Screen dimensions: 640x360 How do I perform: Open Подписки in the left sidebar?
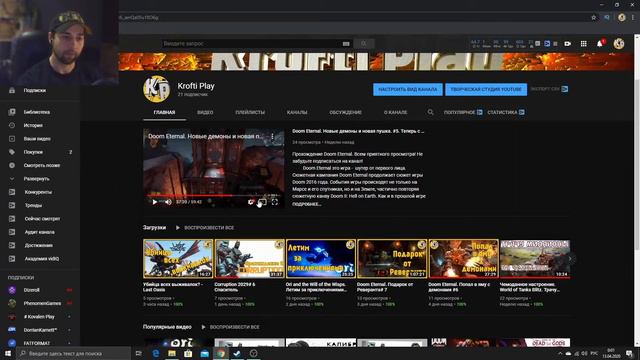coord(34,91)
